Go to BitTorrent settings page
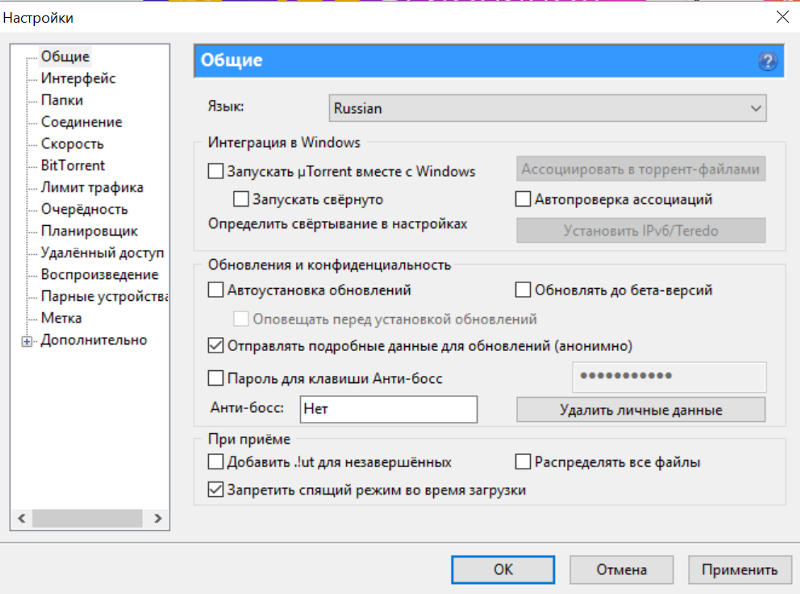This screenshot has height=594, width=800. click(x=73, y=165)
